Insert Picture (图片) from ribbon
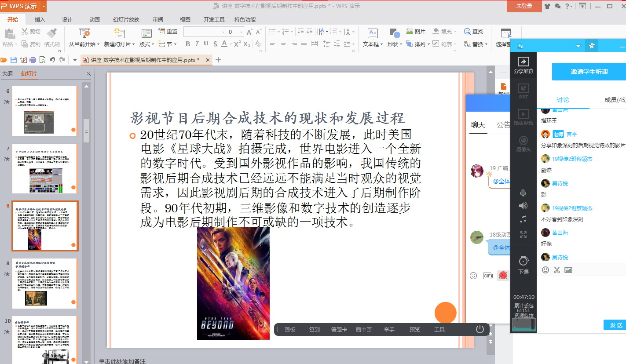This screenshot has width=626, height=364. [x=416, y=32]
